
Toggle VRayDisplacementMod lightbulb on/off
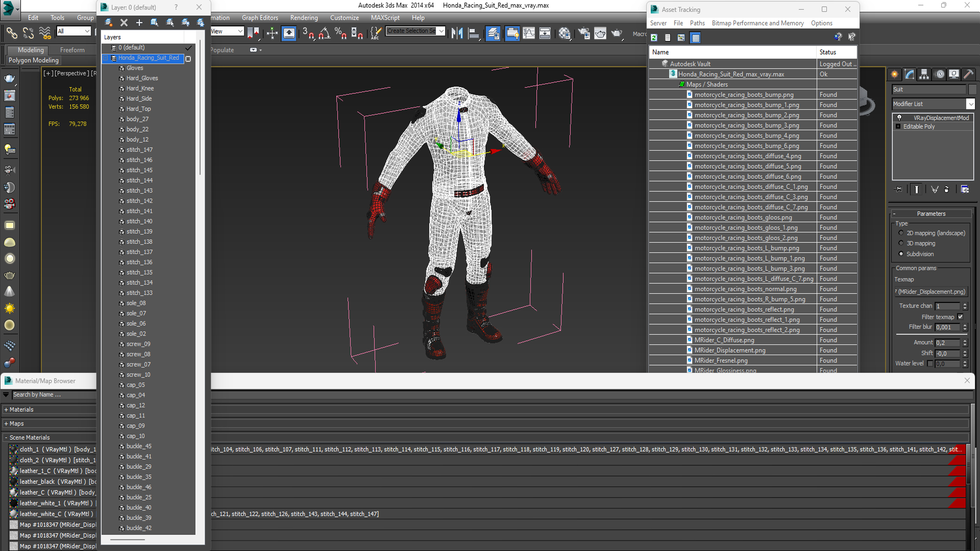[899, 117]
